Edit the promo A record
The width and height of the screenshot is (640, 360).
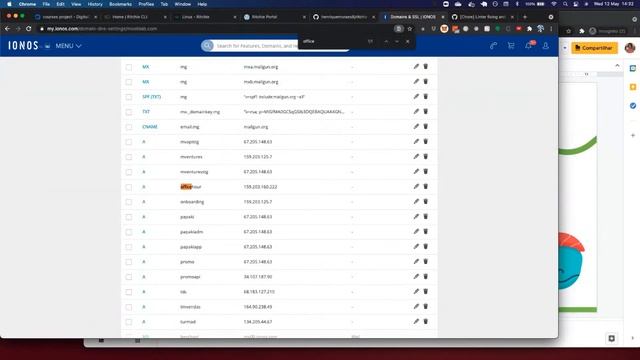point(416,262)
